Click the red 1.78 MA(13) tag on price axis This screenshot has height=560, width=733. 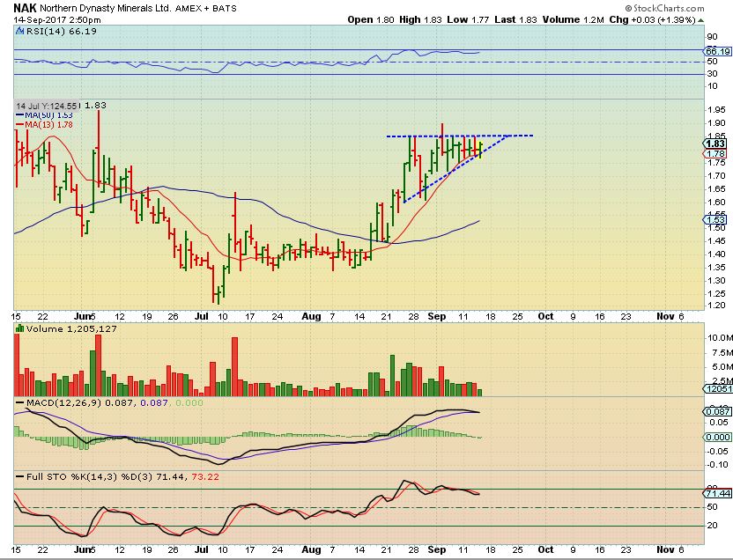[715, 154]
